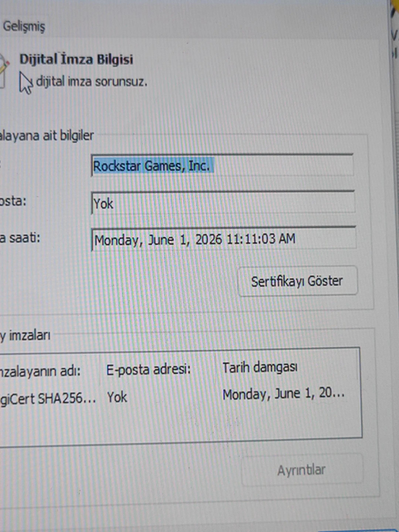Image resolution: width=399 pixels, height=532 pixels.
Task: Click the dijital imza sorunsuz status text
Action: click(x=92, y=81)
